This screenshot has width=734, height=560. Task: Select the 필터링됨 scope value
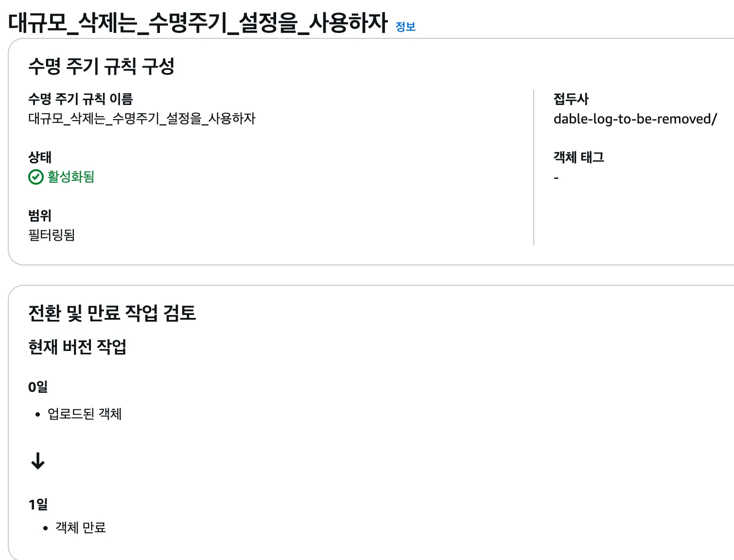[52, 235]
